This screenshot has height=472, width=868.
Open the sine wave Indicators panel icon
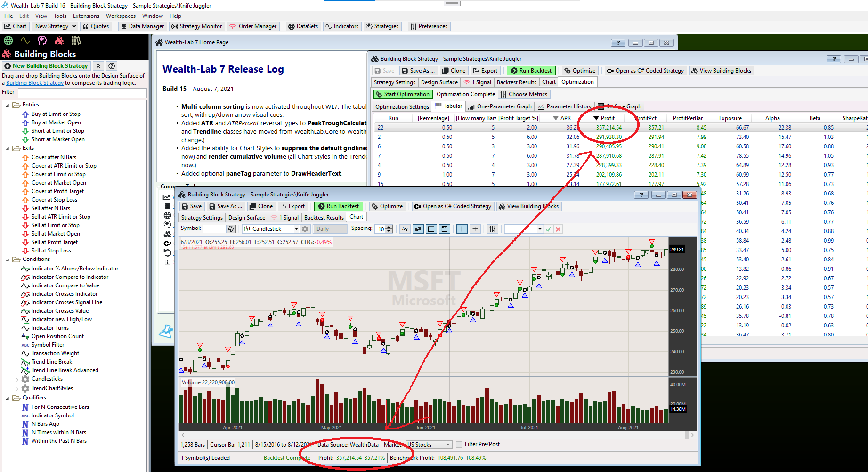[25, 41]
